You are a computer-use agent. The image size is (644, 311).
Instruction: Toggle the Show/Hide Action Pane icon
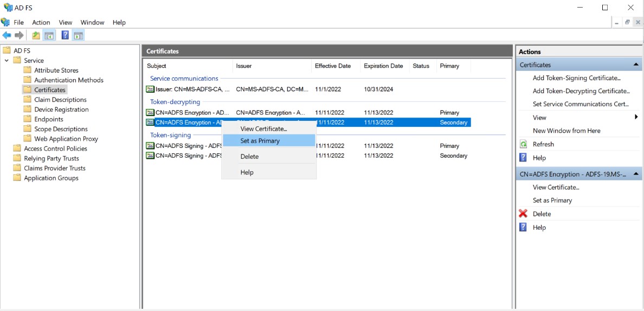click(78, 36)
